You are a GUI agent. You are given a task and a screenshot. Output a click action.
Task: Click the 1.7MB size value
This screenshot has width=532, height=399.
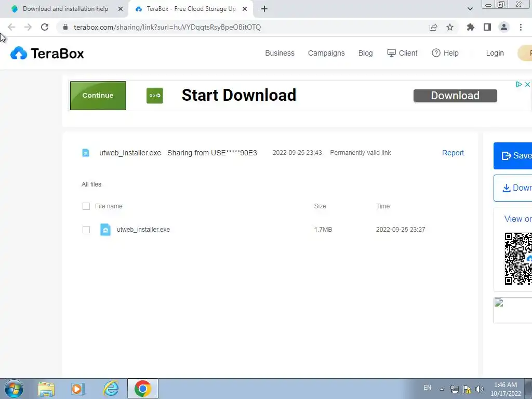pyautogui.click(x=323, y=230)
